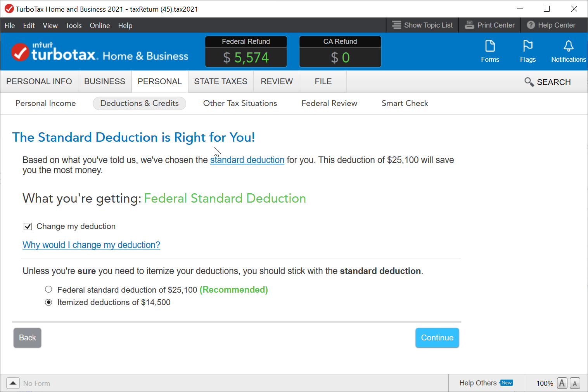
Task: Click the SEARCH label
Action: click(554, 82)
